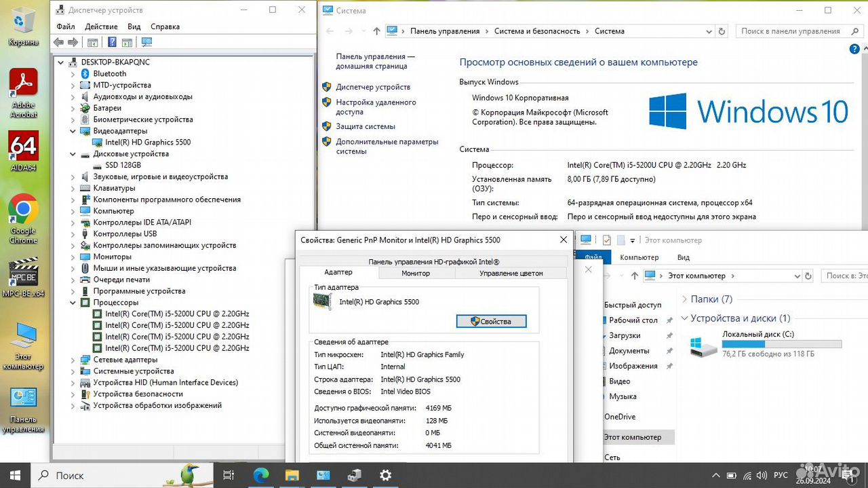Open Настройка удаленного доступа link

click(x=376, y=107)
